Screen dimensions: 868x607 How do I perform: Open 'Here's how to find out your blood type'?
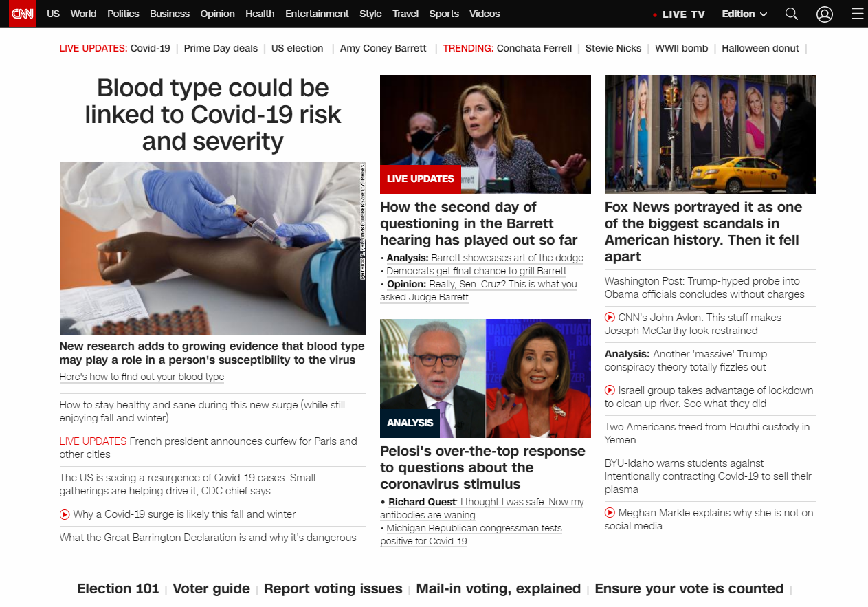142,377
